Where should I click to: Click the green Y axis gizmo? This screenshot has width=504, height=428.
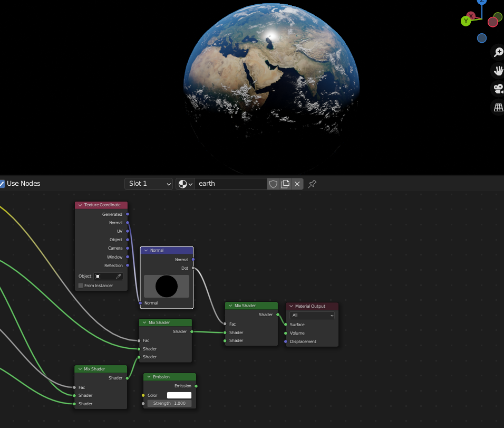466,21
